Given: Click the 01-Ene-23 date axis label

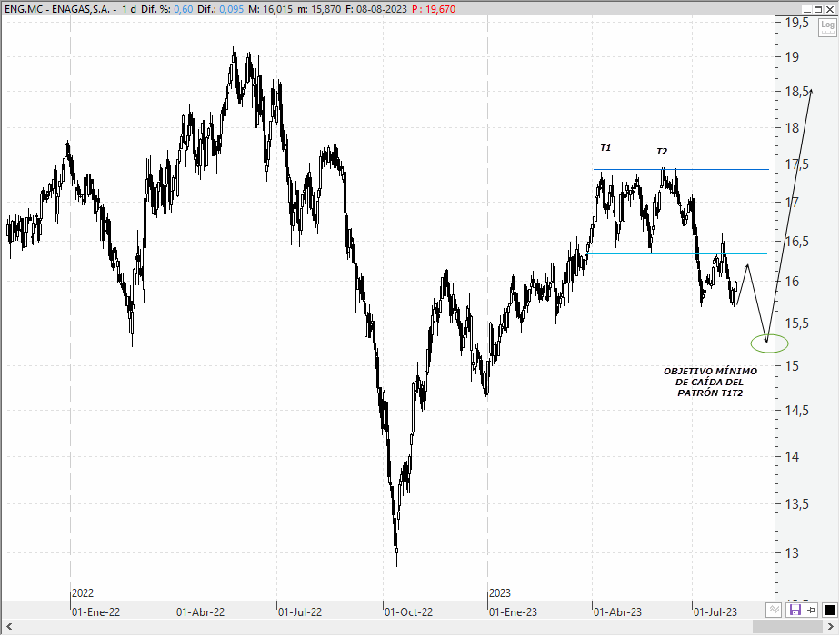Looking at the screenshot, I should point(514,611).
